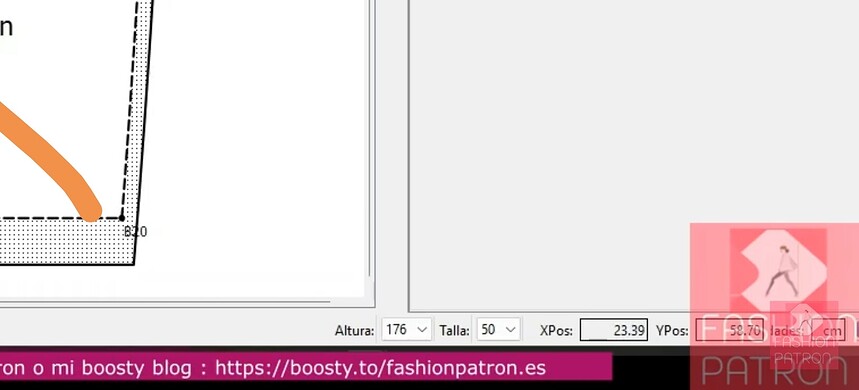859x390 pixels.
Task: Click the XPos field showing 23.39
Action: (614, 330)
